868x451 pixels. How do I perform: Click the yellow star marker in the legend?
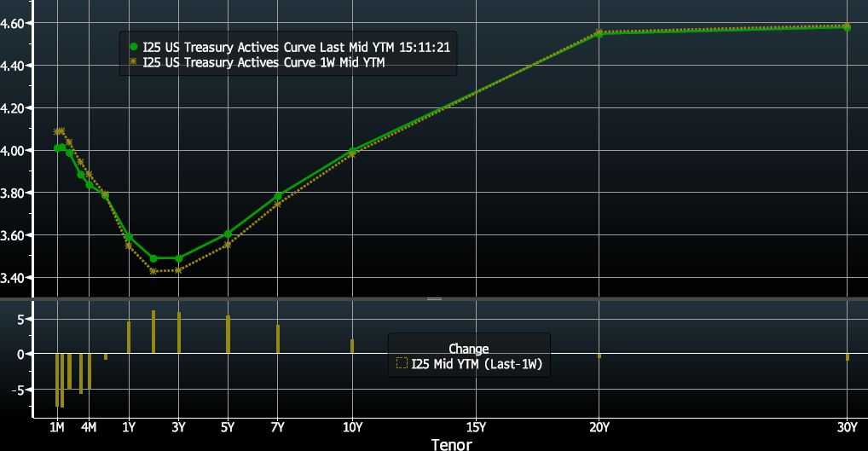(x=134, y=61)
